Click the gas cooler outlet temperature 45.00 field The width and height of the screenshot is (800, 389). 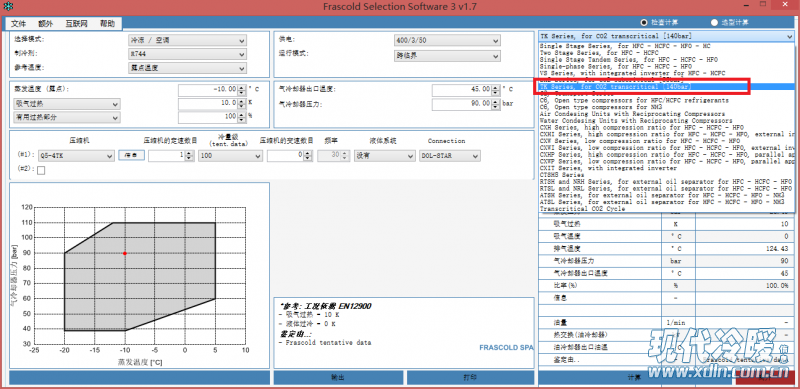click(x=461, y=90)
